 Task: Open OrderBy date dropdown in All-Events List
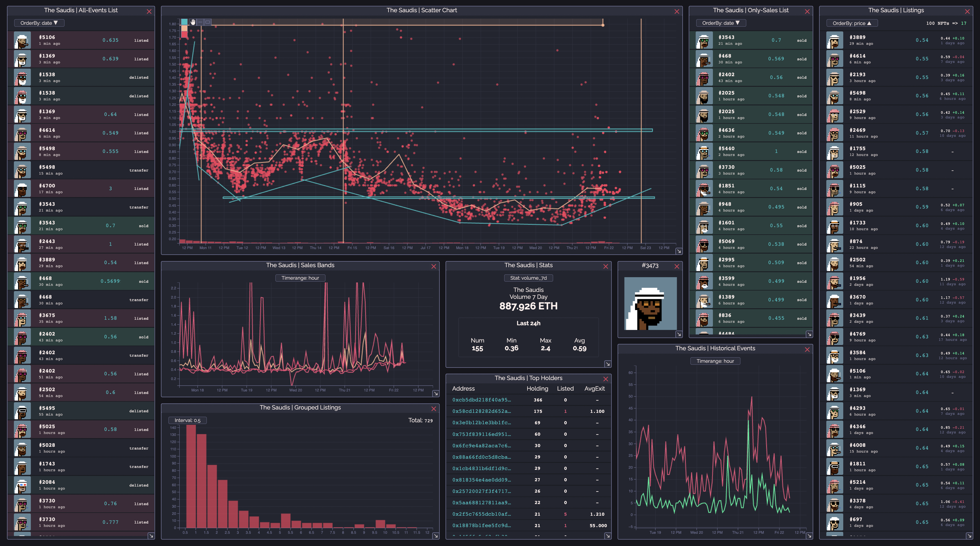(x=39, y=23)
